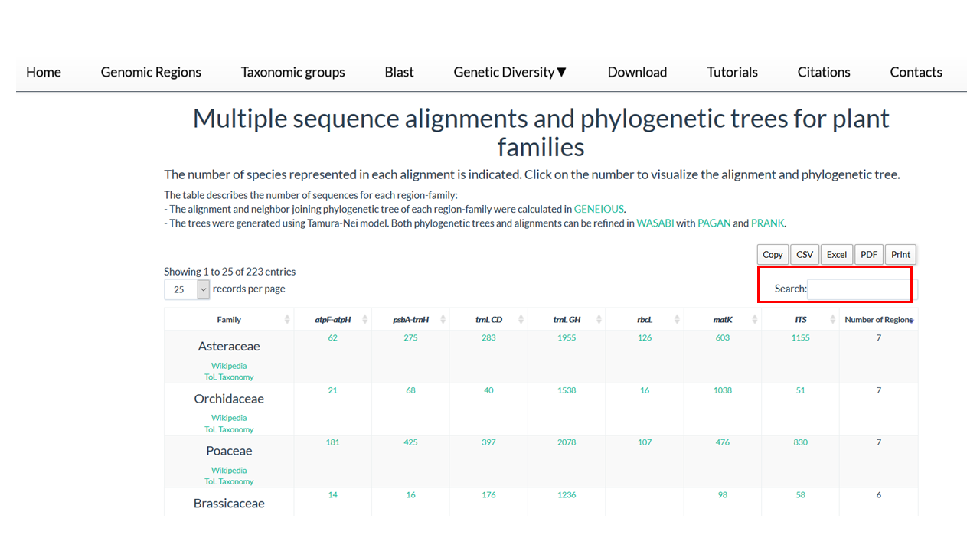Open Asteraceae rbcL alignment 126

click(645, 338)
